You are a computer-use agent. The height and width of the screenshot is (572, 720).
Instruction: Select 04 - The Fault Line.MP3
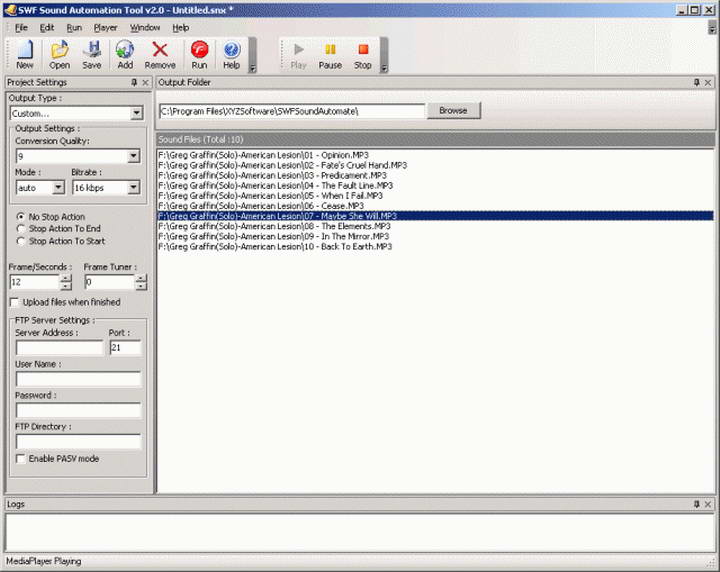[435, 185]
